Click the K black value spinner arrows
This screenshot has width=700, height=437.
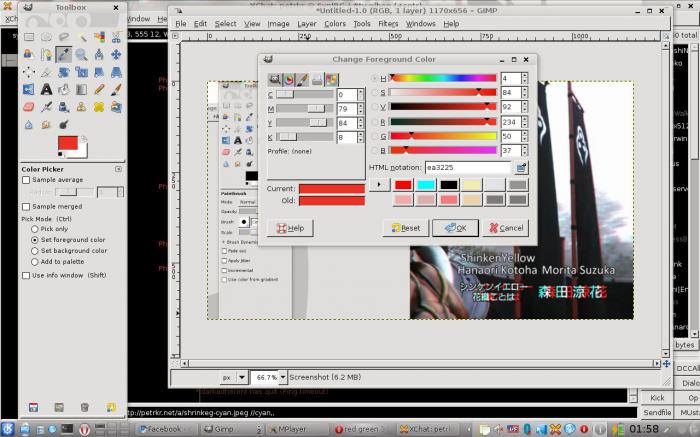click(361, 137)
